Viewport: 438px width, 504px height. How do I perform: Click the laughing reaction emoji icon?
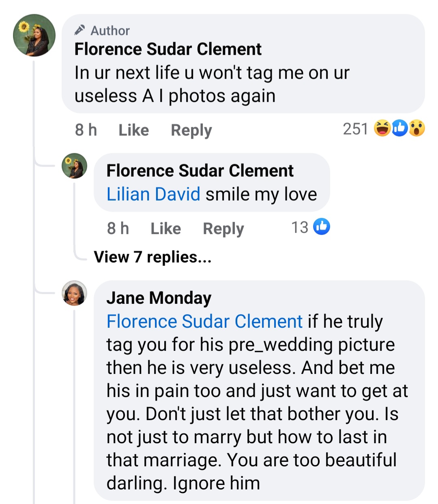coord(382,128)
